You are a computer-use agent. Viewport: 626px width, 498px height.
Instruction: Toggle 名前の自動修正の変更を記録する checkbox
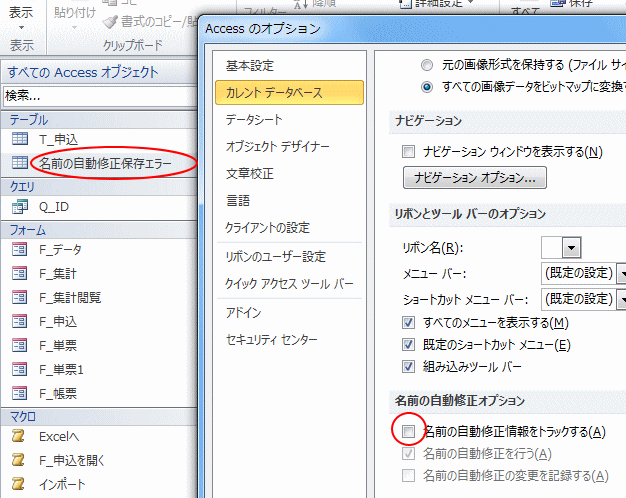point(408,476)
